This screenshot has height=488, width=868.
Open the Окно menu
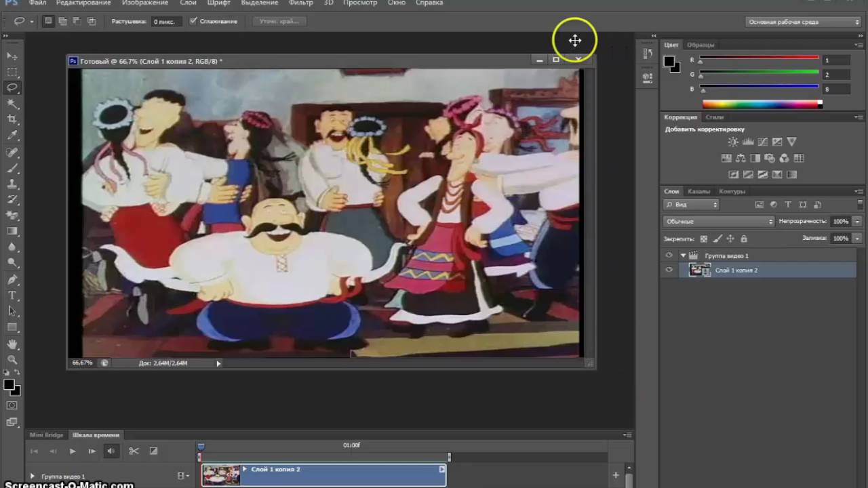point(397,3)
